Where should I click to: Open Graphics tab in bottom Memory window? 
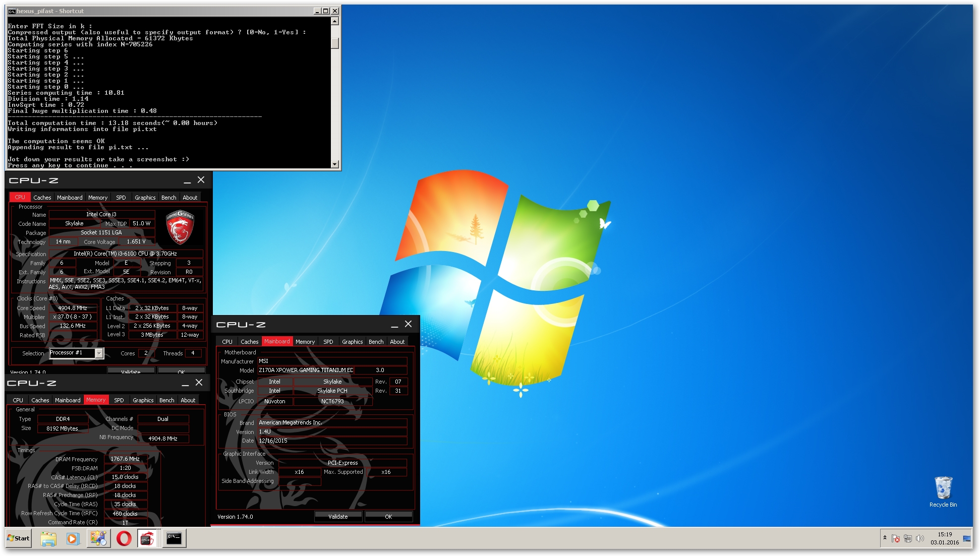coord(143,400)
